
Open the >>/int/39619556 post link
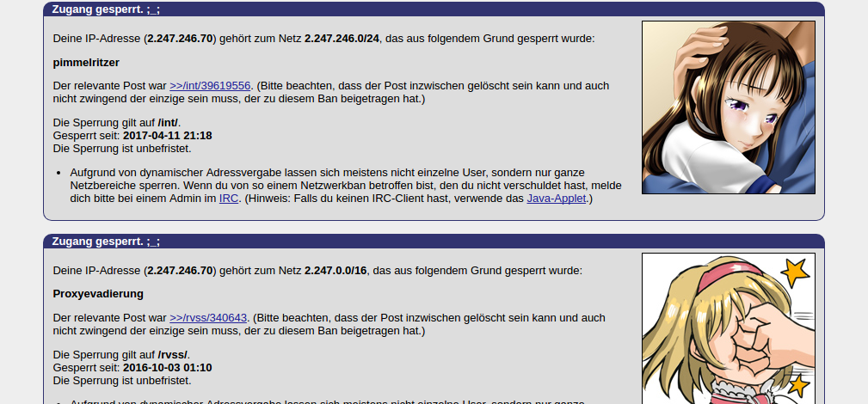click(211, 86)
